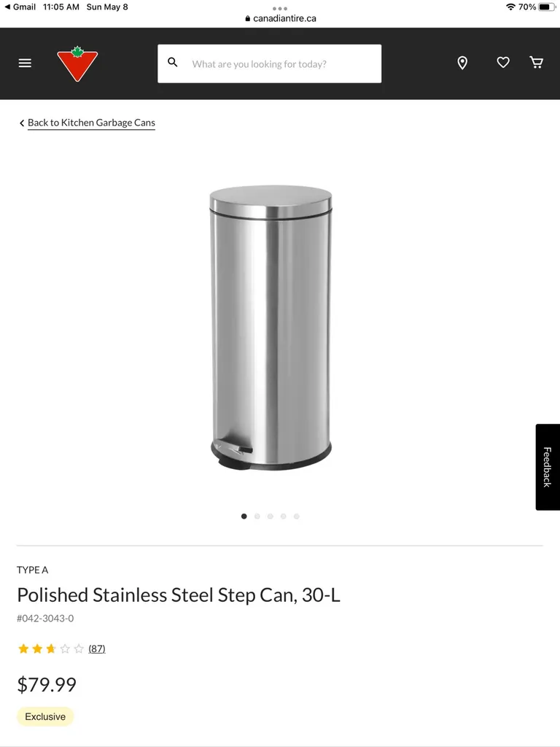Open the store locator pin icon
Screen dimensions: 560x747
tap(462, 63)
